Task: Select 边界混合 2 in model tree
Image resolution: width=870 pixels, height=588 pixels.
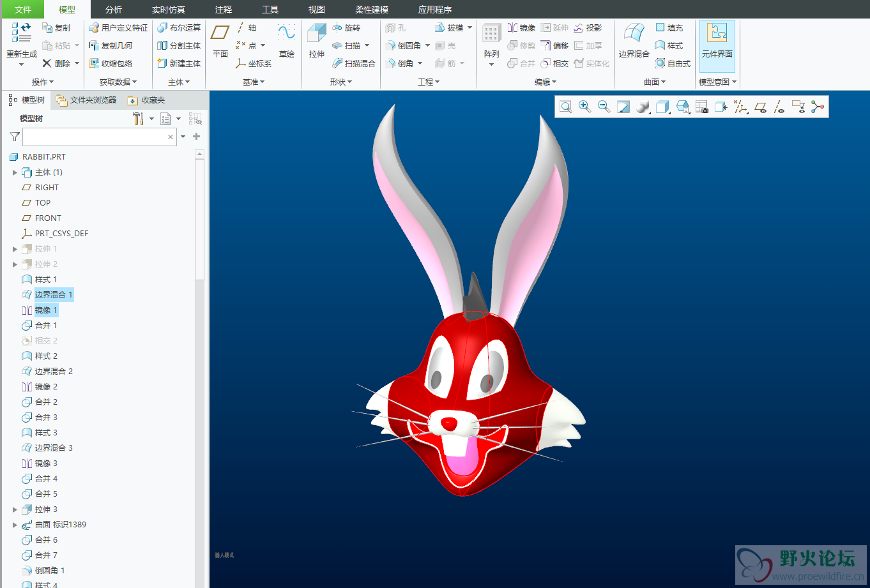Action: (x=54, y=371)
